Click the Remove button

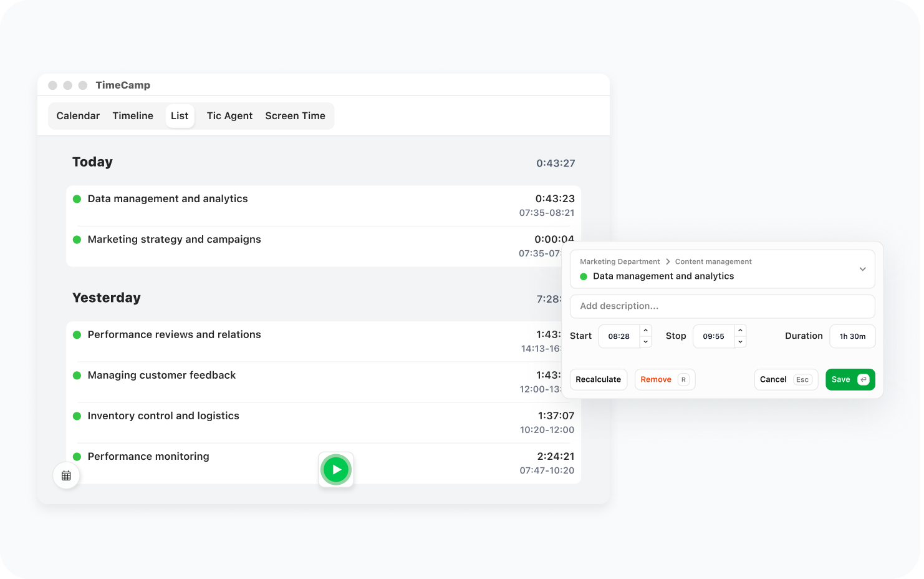[x=664, y=379]
